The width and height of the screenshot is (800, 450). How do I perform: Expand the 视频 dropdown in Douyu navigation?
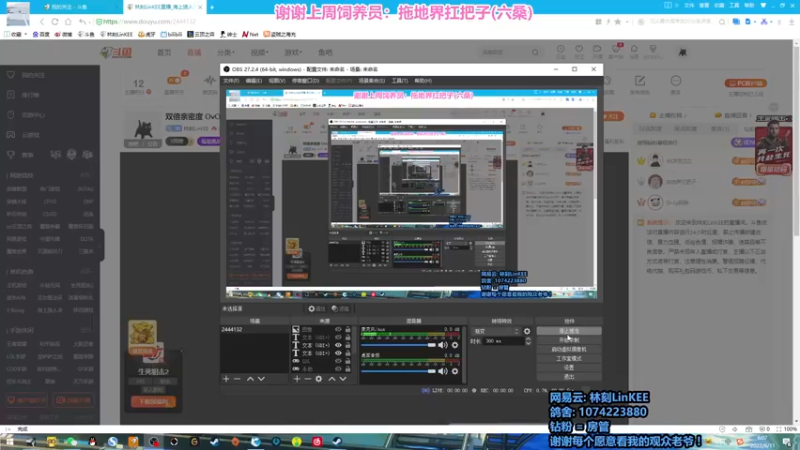259,53
